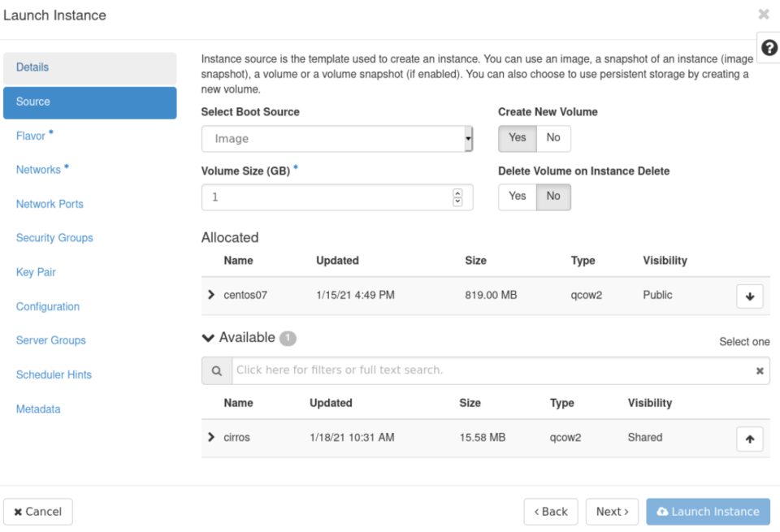Set Create New Volume to Yes
Screen dimensions: 780x532
tap(518, 138)
